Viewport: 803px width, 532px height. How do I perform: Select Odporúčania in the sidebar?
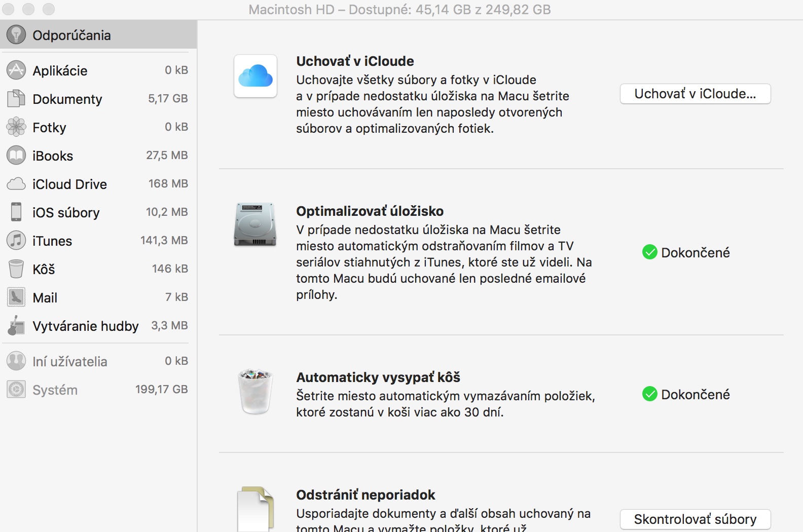[98, 35]
